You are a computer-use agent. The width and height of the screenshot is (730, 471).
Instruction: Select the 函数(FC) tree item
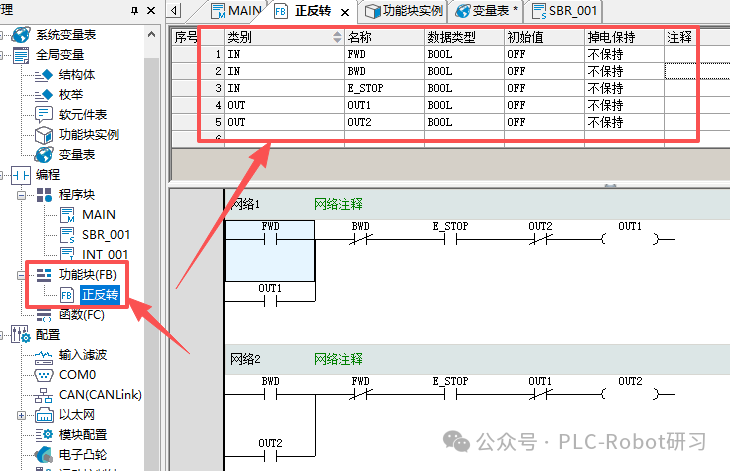pyautogui.click(x=82, y=316)
